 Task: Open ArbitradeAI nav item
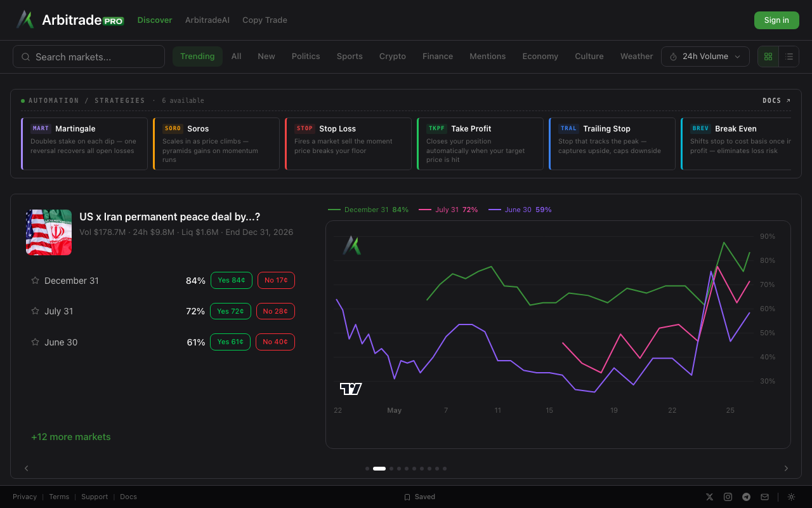(x=207, y=20)
